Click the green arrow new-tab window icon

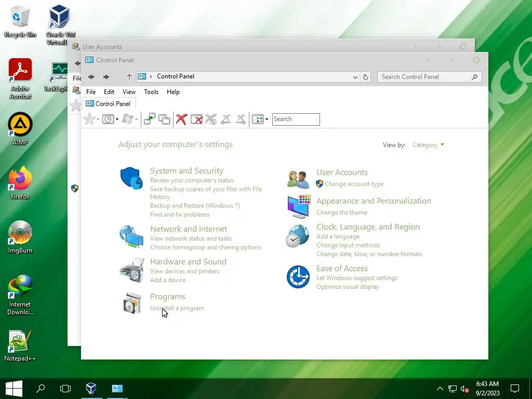(x=149, y=119)
